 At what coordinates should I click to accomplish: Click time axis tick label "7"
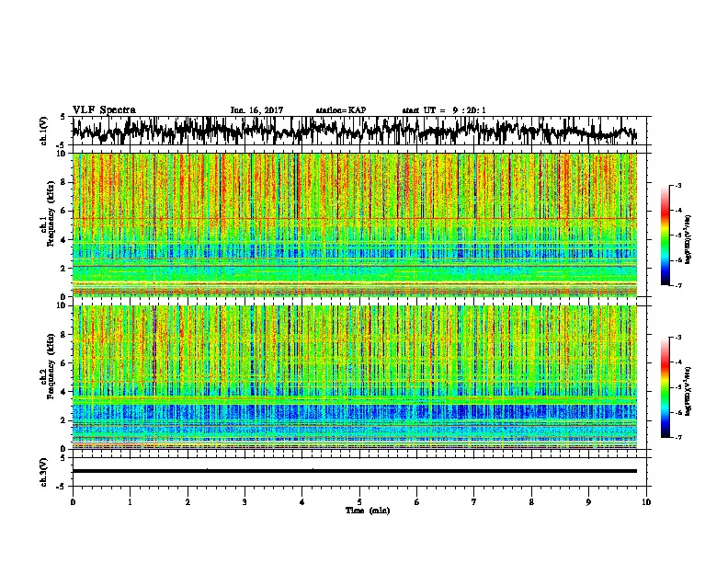[474, 501]
